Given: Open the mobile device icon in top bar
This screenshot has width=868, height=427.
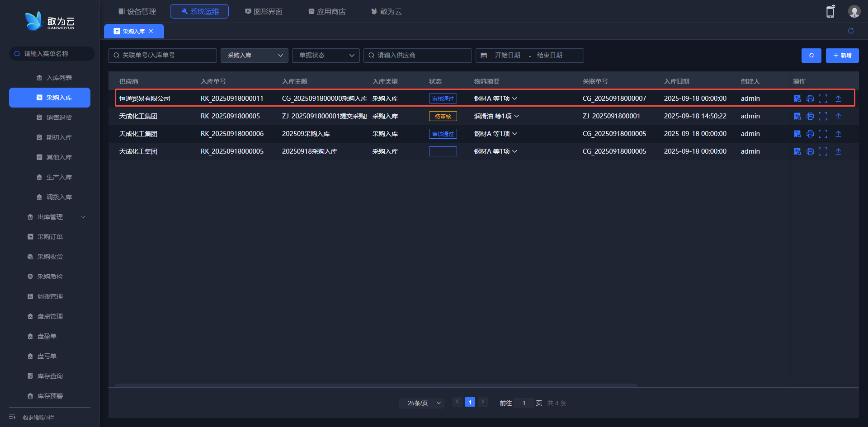Looking at the screenshot, I should point(830,11).
